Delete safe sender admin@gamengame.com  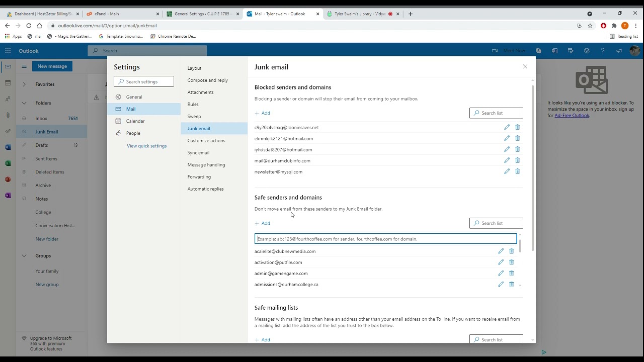(x=511, y=273)
